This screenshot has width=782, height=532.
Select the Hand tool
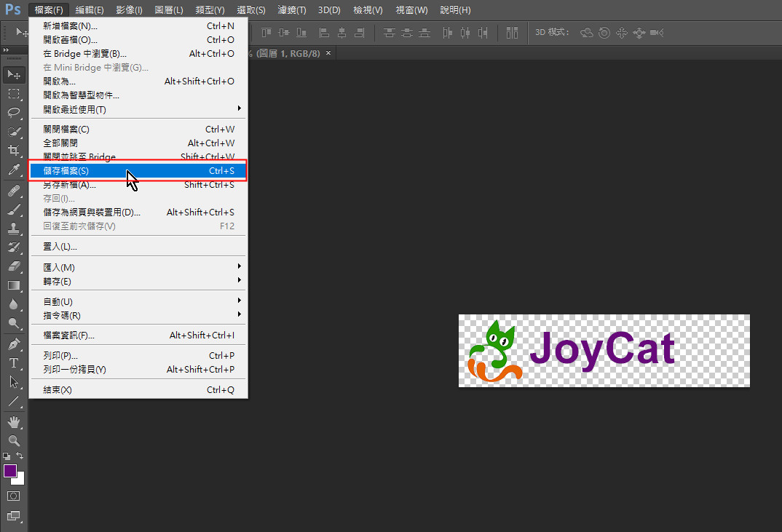click(x=14, y=422)
